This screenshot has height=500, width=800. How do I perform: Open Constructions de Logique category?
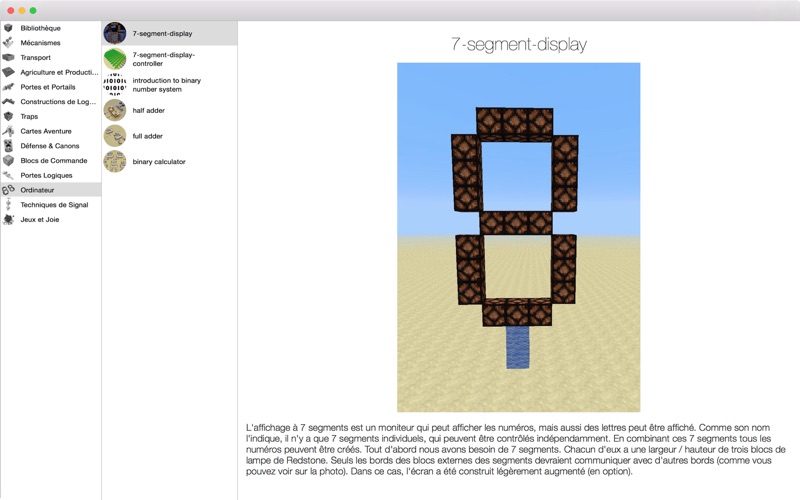point(58,102)
